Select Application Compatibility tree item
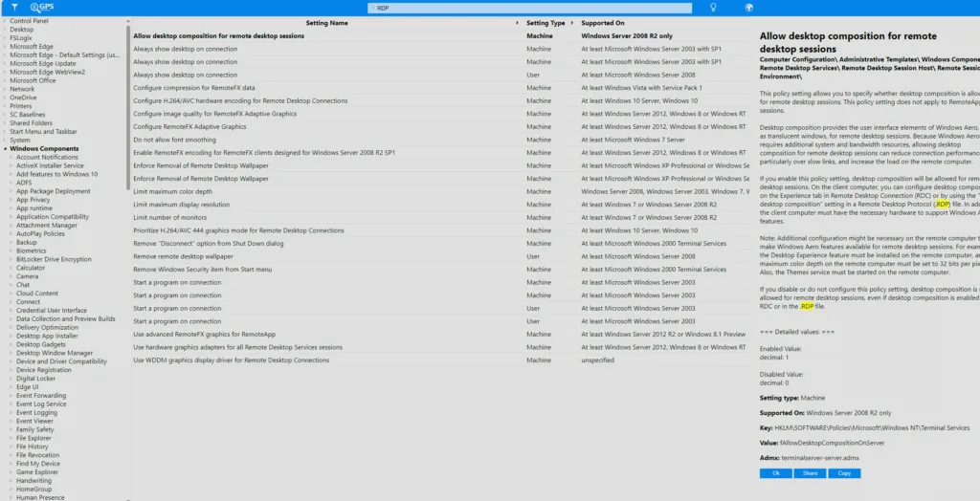Image resolution: width=980 pixels, height=501 pixels. 53,217
